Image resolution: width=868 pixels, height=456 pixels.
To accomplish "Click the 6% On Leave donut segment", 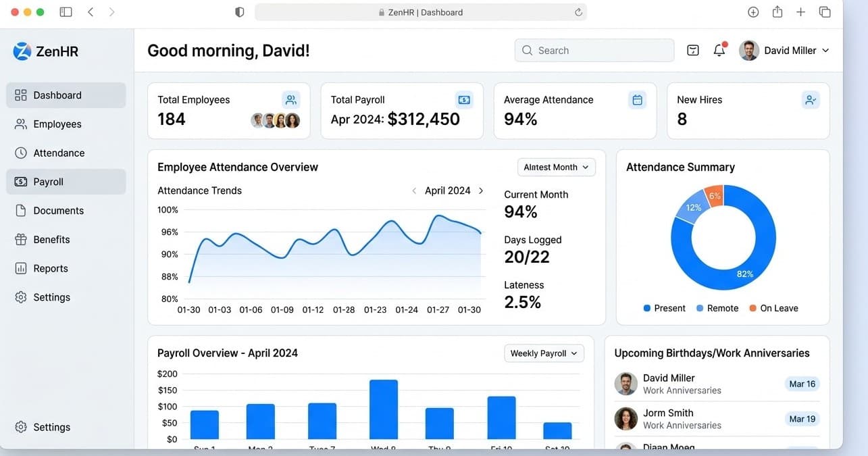I will [x=715, y=196].
